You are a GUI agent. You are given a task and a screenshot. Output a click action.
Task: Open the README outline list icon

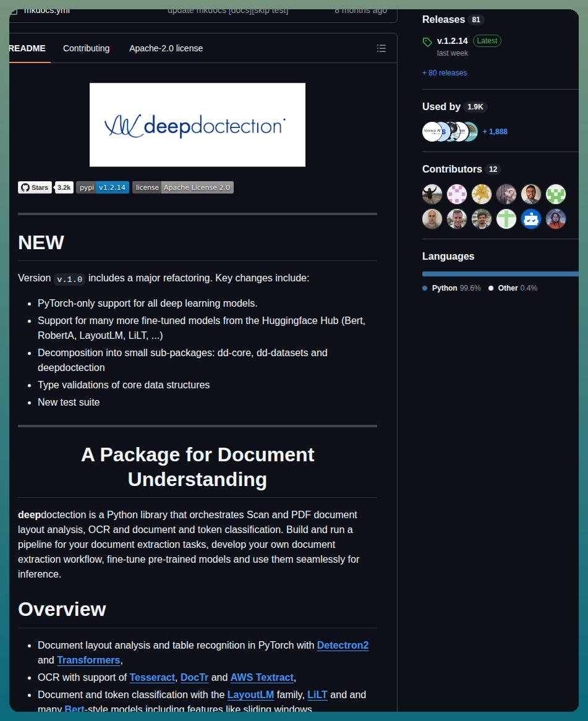(x=381, y=48)
